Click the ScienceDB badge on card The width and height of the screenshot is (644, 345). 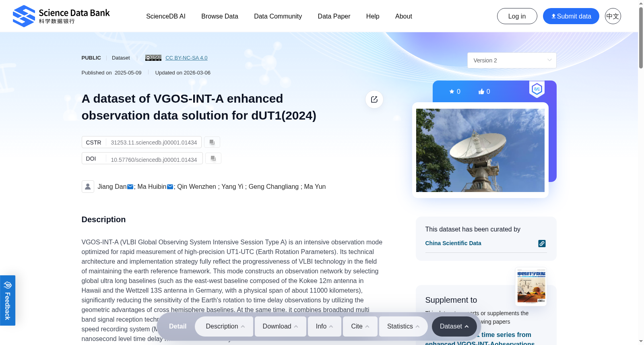pyautogui.click(x=537, y=89)
